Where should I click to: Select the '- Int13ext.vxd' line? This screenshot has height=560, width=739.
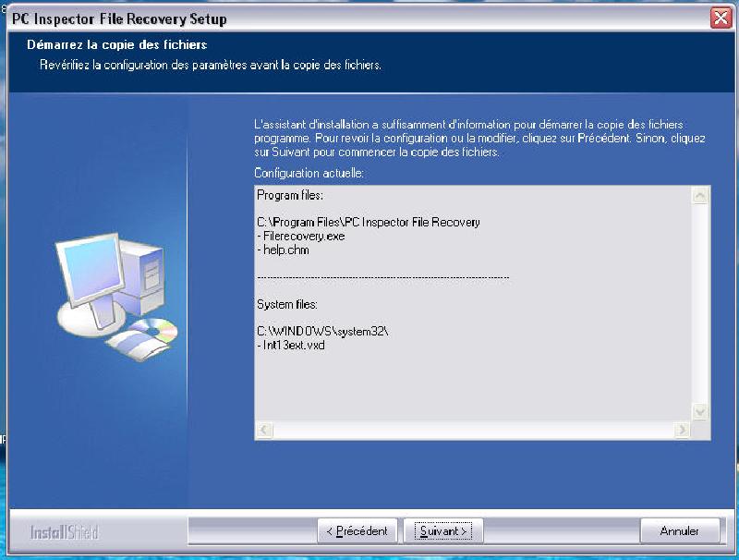click(291, 345)
